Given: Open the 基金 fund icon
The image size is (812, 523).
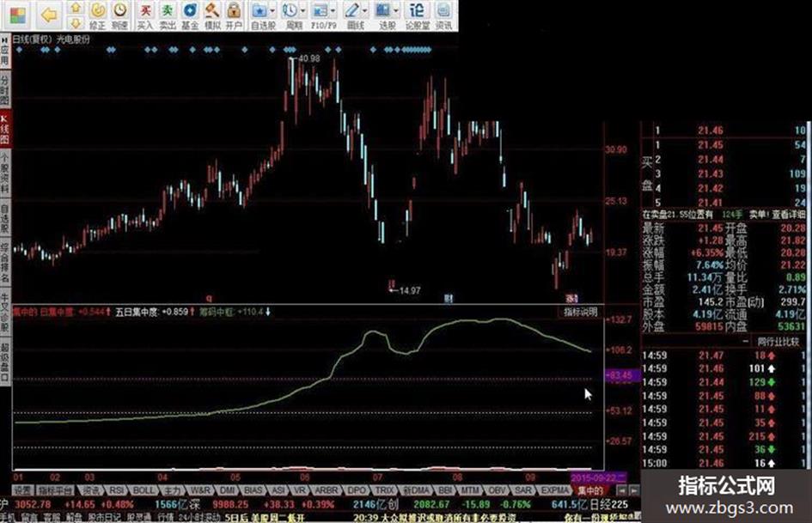Looking at the screenshot, I should pos(190,15).
